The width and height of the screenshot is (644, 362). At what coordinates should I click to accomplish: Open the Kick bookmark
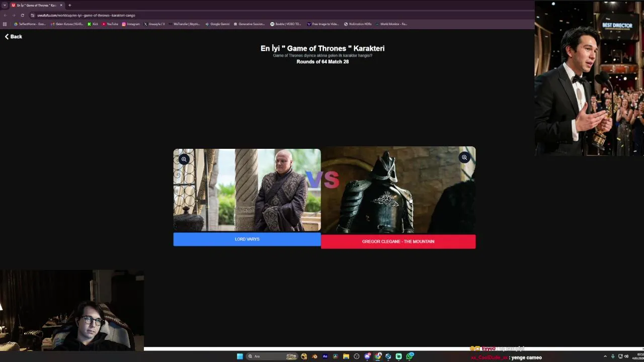[93, 24]
